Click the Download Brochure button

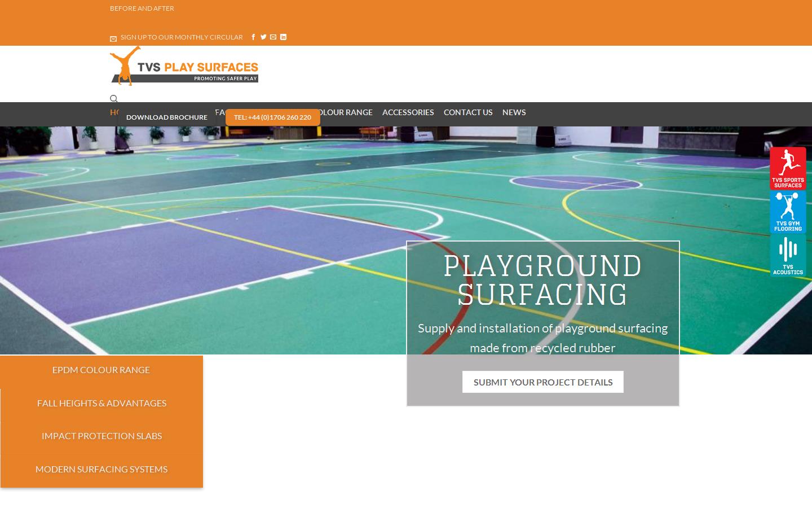[166, 117]
